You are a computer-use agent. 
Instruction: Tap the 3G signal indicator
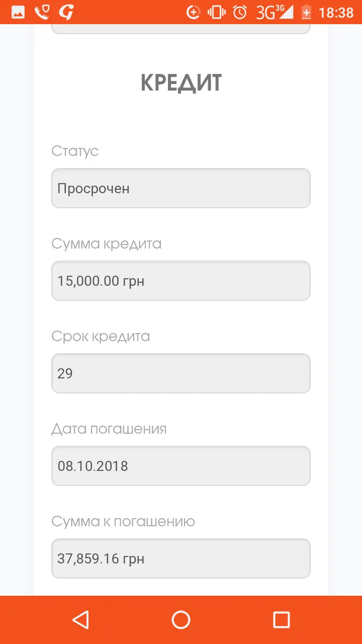click(274, 12)
